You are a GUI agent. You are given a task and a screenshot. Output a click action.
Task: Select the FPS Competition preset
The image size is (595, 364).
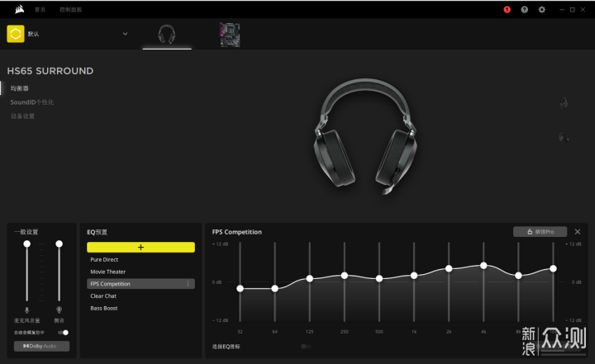(x=140, y=284)
